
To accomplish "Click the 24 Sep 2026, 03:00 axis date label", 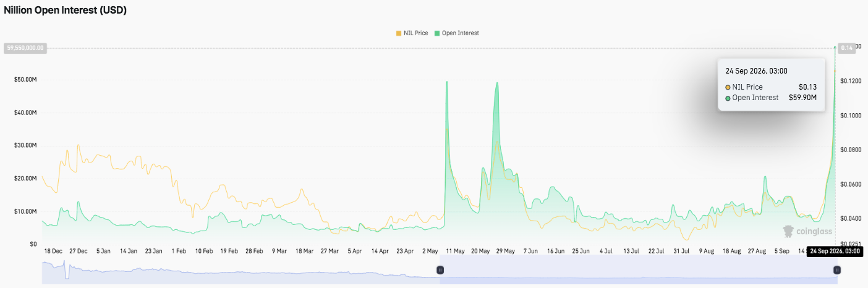I will tap(835, 252).
